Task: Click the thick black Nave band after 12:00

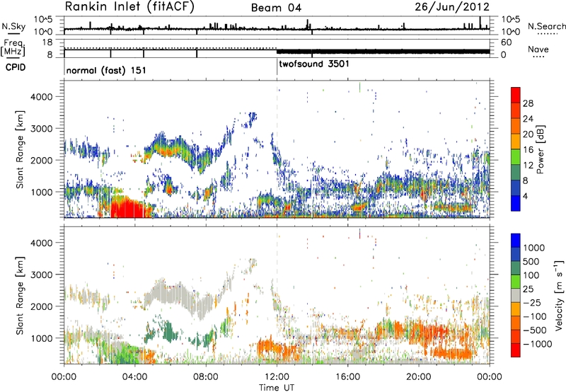Action: pos(383,52)
